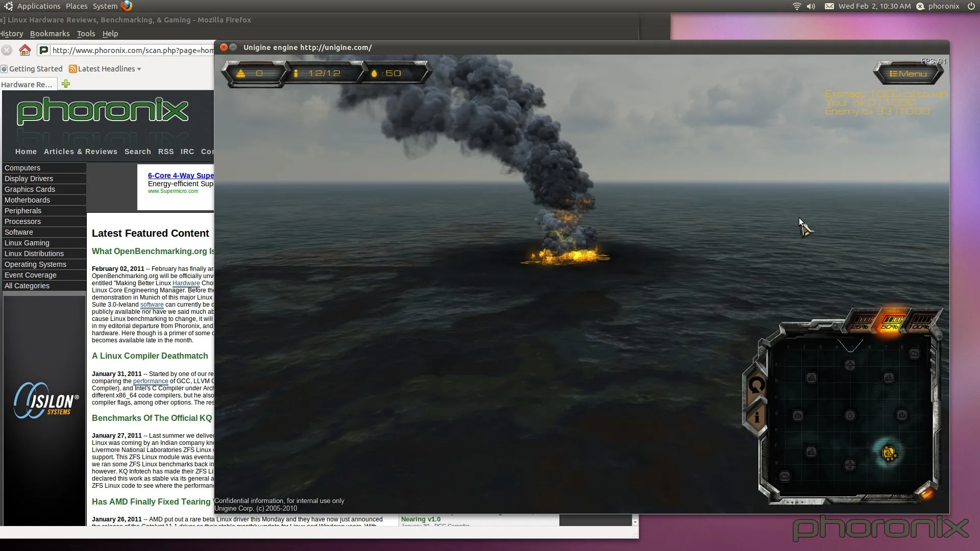The height and width of the screenshot is (551, 980).
Task: Open Linux Gaming category in sidebar
Action: 44,243
